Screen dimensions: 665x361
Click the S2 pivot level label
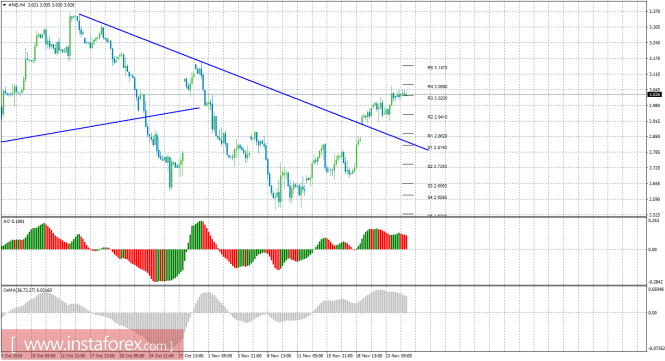pyautogui.click(x=437, y=167)
